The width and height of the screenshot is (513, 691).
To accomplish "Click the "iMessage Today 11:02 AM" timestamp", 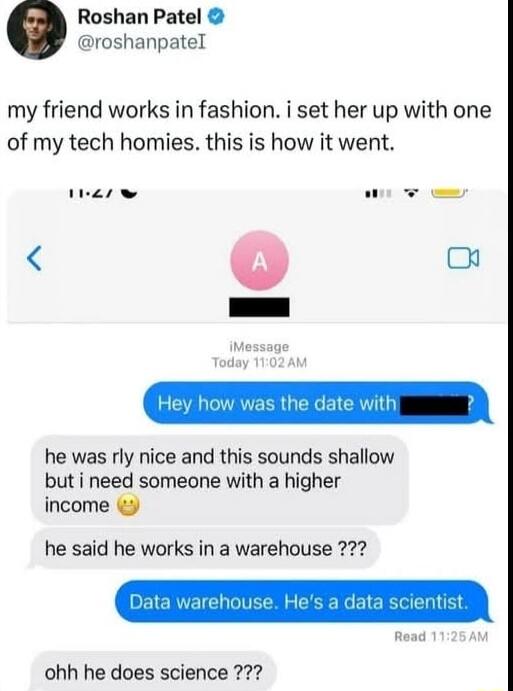I will (x=259, y=355).
